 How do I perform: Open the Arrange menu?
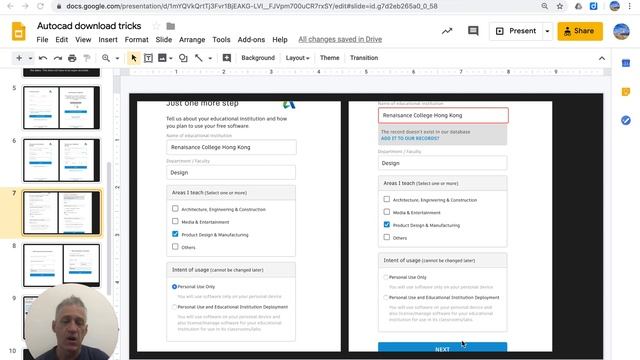click(x=192, y=40)
